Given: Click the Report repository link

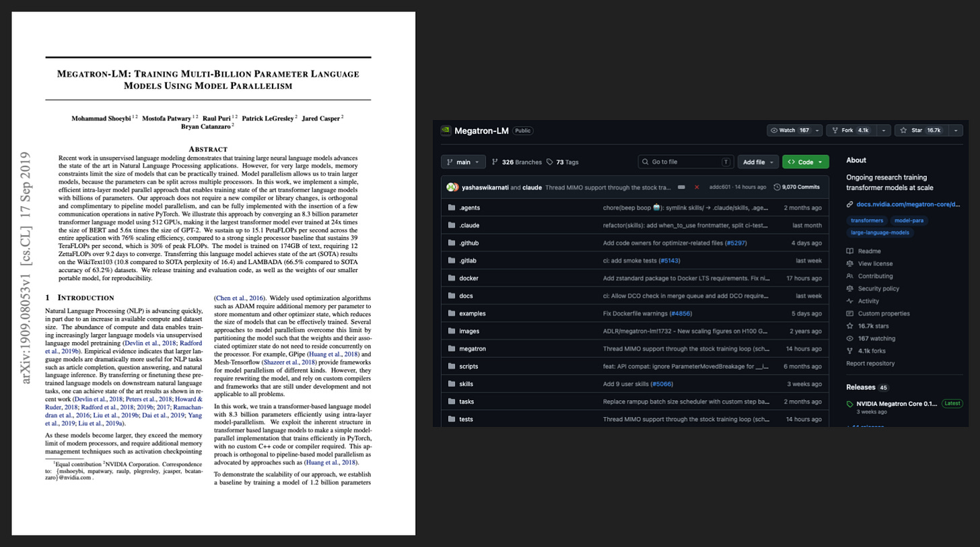Looking at the screenshot, I should click(870, 364).
